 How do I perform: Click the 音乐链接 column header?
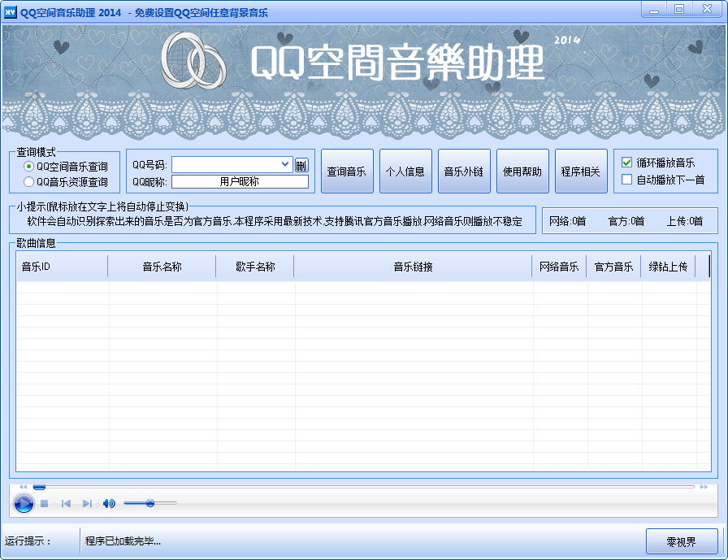[x=413, y=267]
